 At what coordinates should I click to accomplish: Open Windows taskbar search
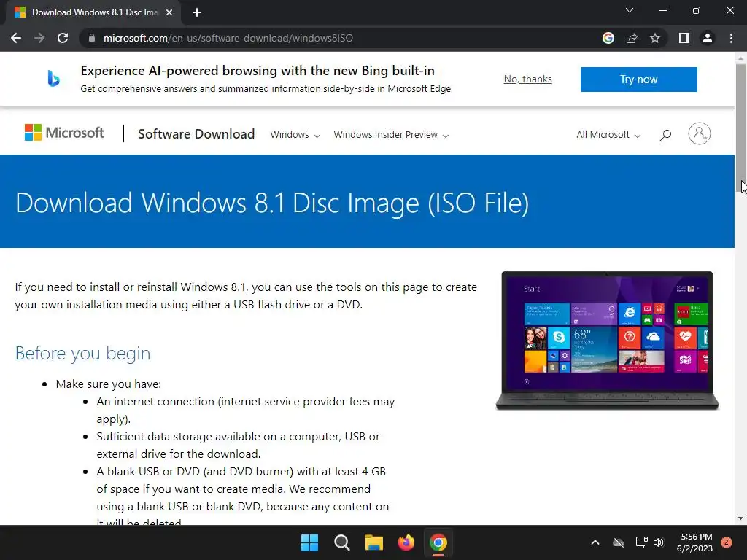click(x=341, y=542)
